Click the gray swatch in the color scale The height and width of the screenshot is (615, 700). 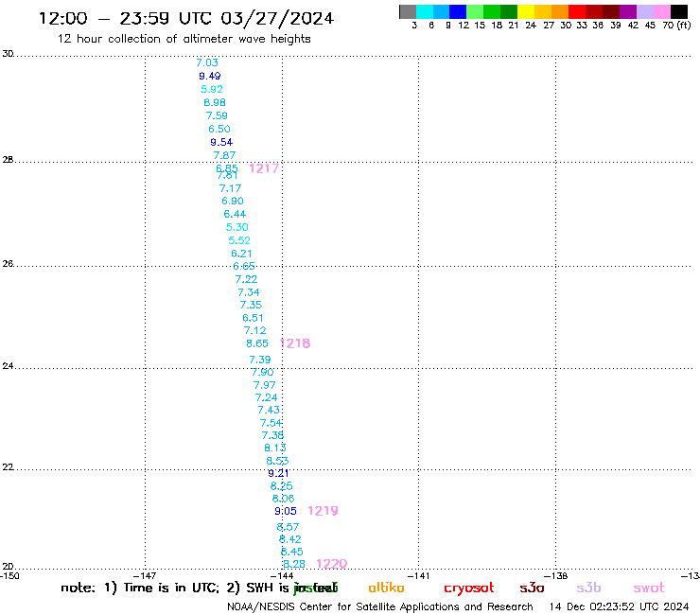click(x=408, y=11)
